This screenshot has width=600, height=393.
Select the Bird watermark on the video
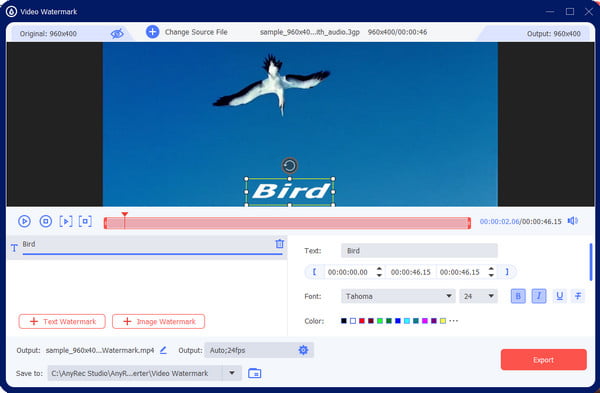290,192
